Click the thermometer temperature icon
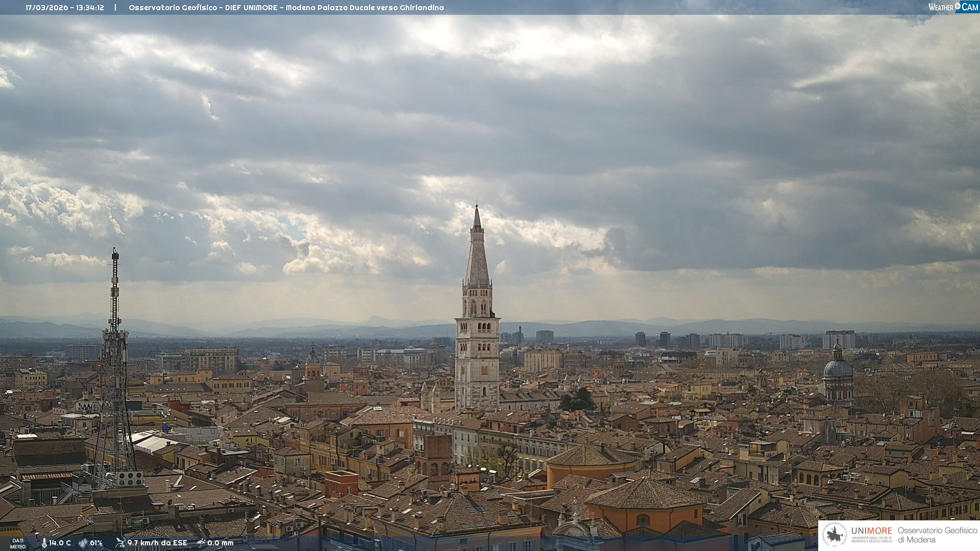This screenshot has width=980, height=551. (x=44, y=543)
